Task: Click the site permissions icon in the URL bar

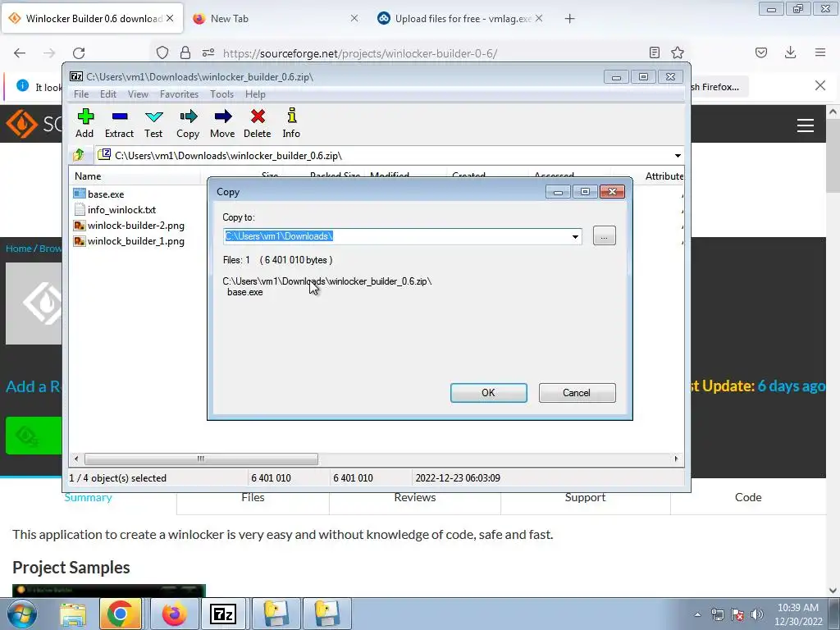Action: (x=208, y=52)
